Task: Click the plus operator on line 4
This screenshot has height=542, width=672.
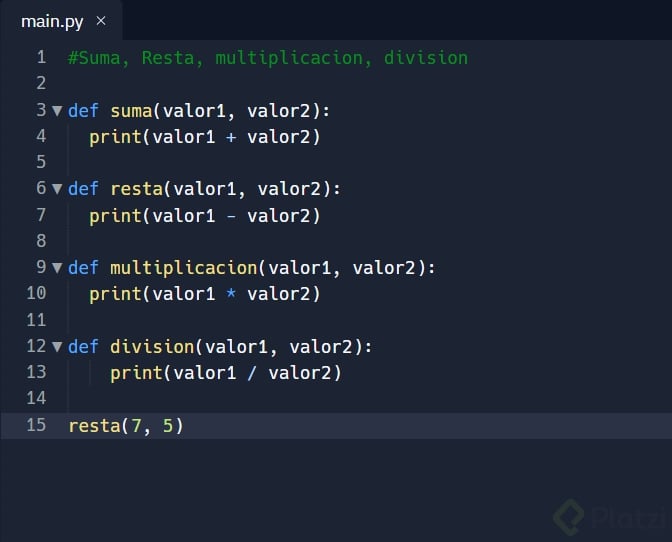Action: pos(231,137)
